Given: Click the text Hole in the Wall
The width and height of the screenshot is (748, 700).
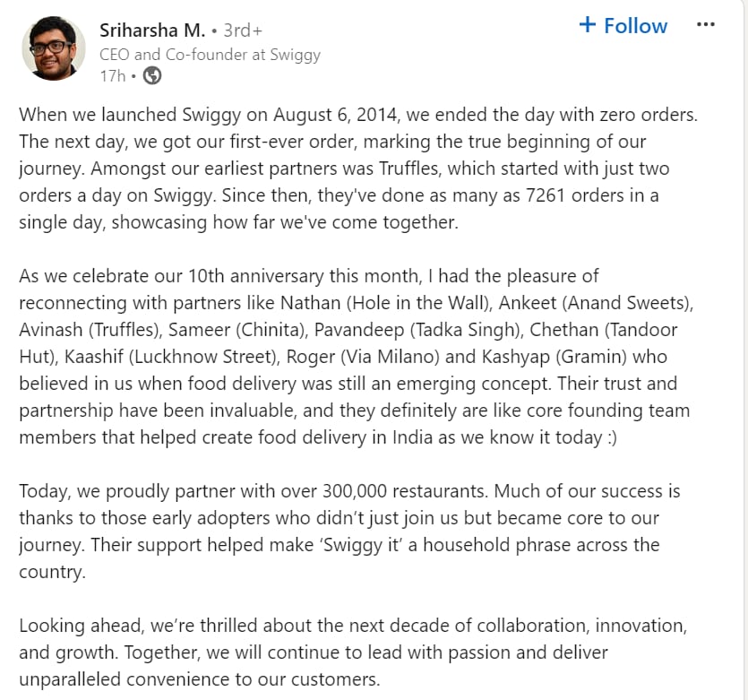Looking at the screenshot, I should 388,302.
